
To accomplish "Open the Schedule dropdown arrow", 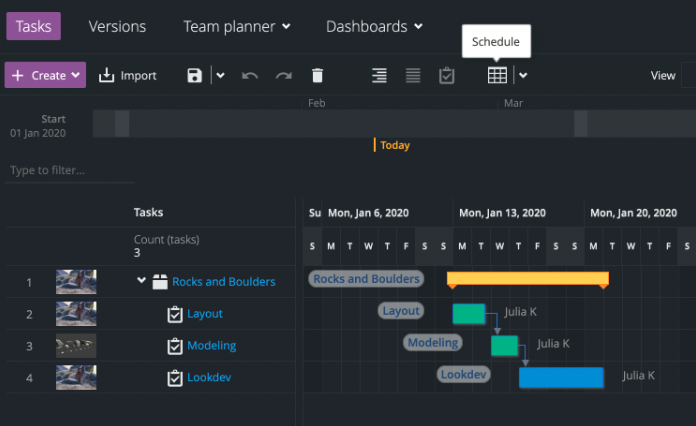I will click(522, 76).
